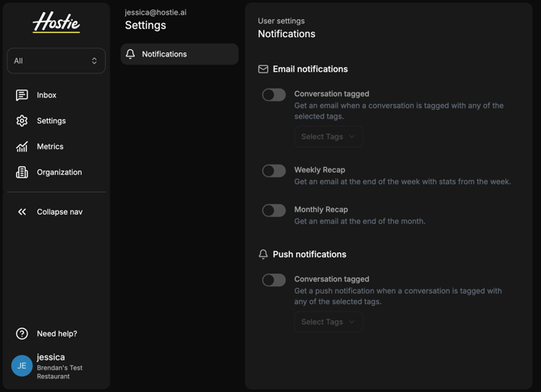Click the Organization building icon
541x392 pixels.
tap(22, 173)
